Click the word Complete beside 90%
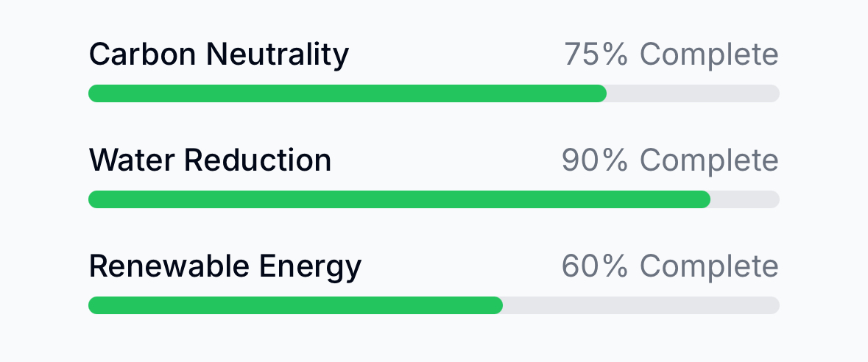The height and width of the screenshot is (362, 868). [709, 160]
